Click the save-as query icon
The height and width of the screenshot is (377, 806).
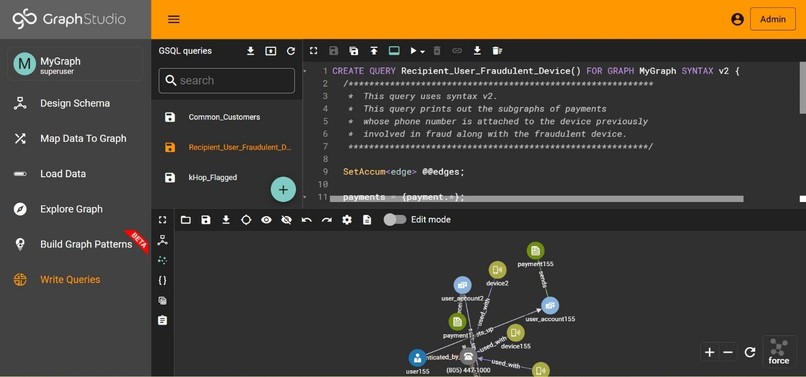[x=354, y=50]
